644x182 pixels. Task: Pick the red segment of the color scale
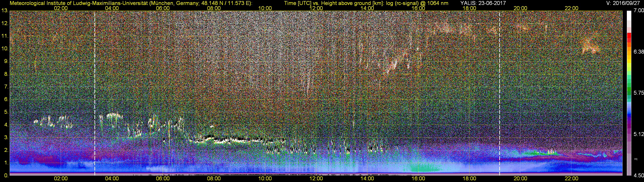tap(629, 37)
